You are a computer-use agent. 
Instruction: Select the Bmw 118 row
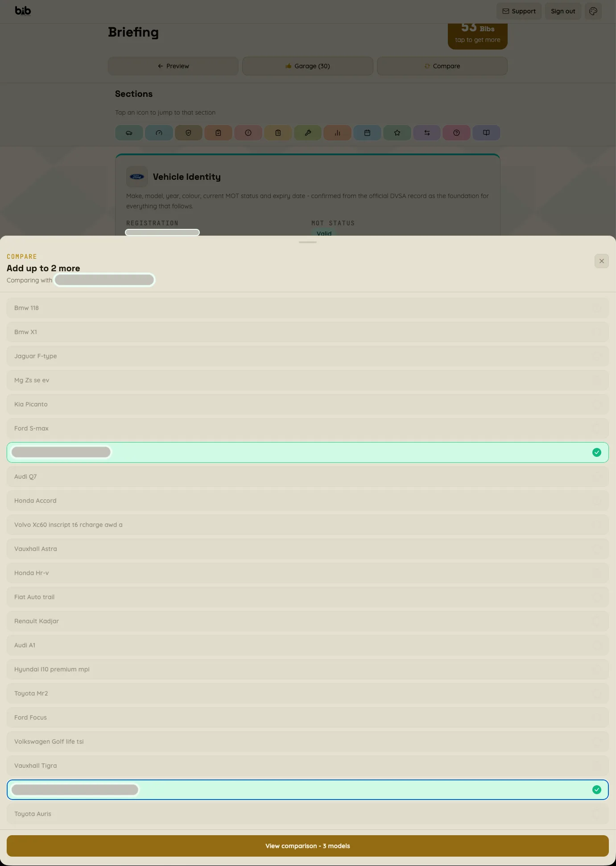(308, 308)
